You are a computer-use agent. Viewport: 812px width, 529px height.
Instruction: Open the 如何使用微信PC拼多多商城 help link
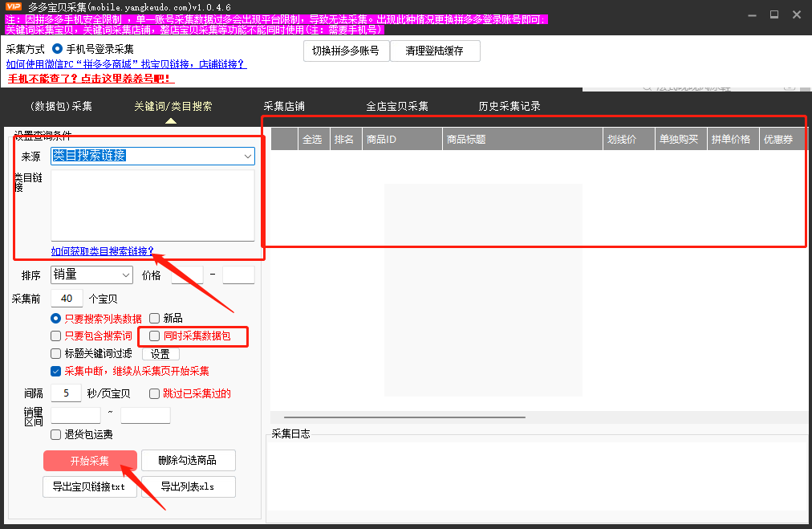pos(126,63)
